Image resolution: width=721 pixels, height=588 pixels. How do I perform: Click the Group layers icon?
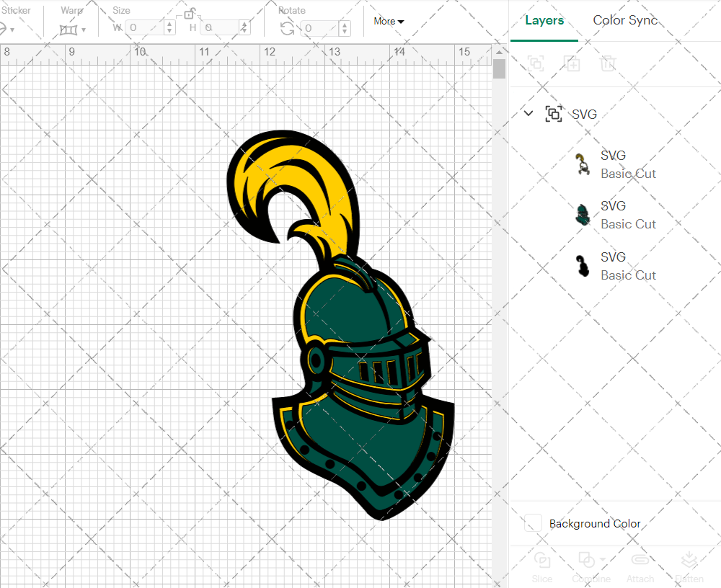[536, 63]
